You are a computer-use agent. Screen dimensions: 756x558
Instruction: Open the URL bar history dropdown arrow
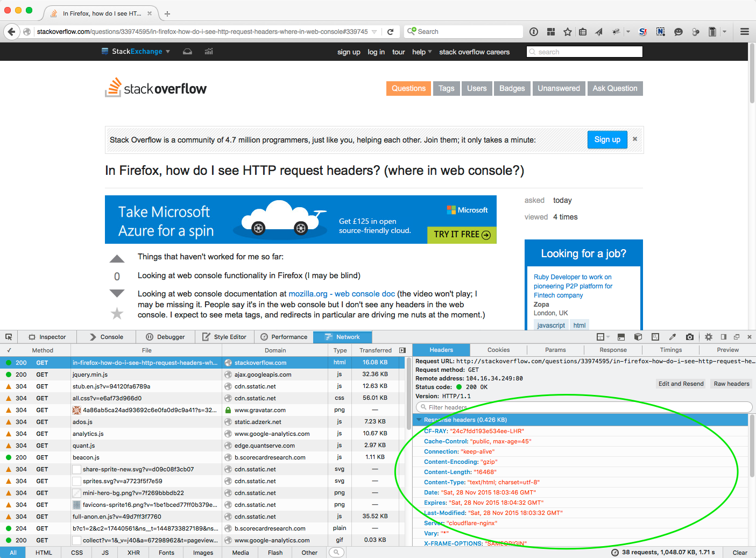click(375, 32)
